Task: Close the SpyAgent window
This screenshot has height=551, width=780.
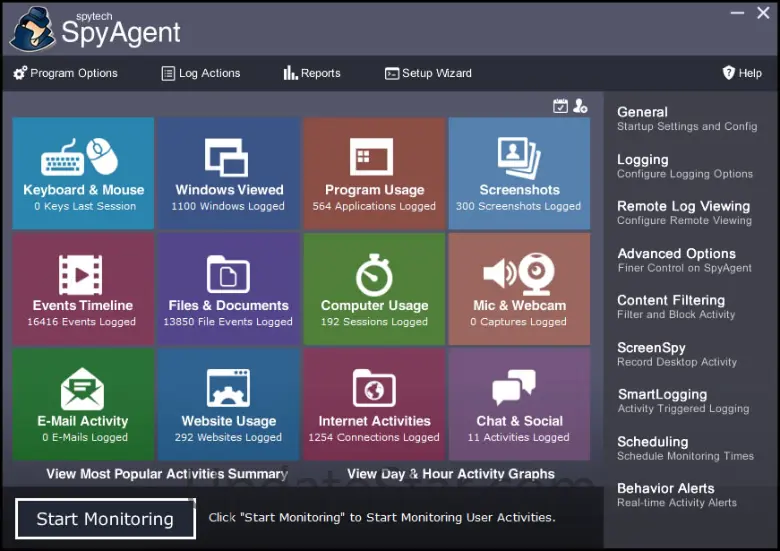Action: (763, 13)
